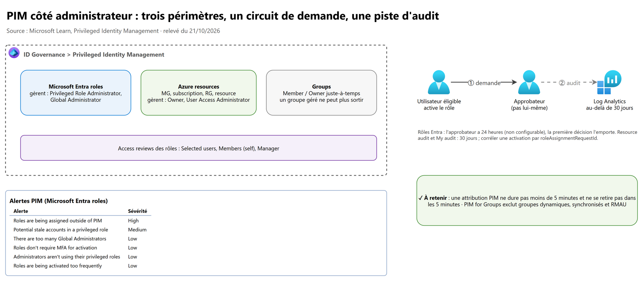Image resolution: width=644 pixels, height=282 pixels.
Task: Click the 'Log Analytics au-delà de 30 jours' label
Action: (609, 104)
